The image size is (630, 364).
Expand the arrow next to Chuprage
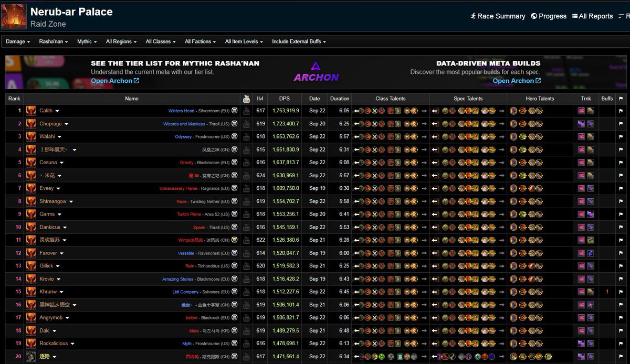tap(66, 124)
